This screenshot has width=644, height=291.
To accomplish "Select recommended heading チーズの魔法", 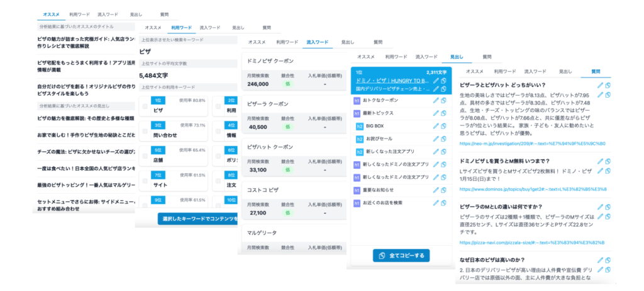I will pyautogui.click(x=86, y=152).
